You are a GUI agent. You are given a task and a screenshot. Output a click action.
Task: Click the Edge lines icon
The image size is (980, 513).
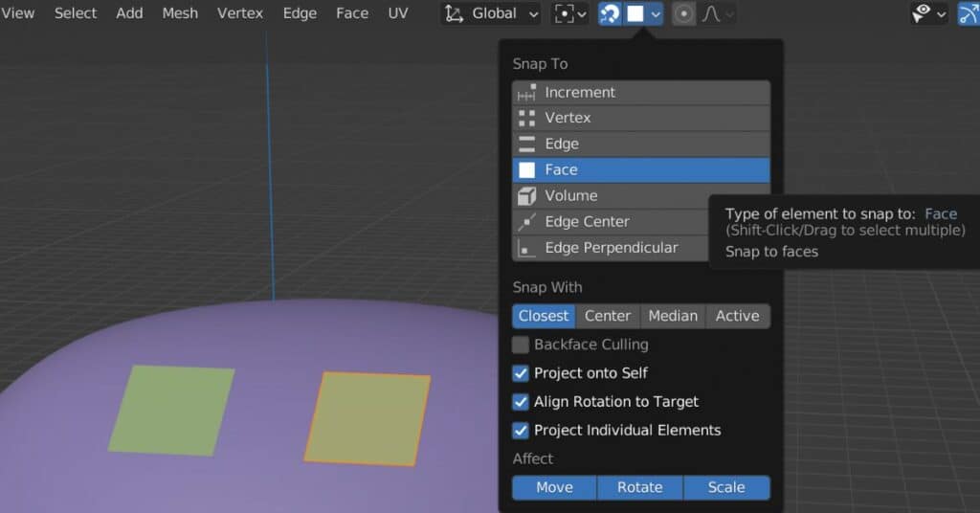point(527,144)
